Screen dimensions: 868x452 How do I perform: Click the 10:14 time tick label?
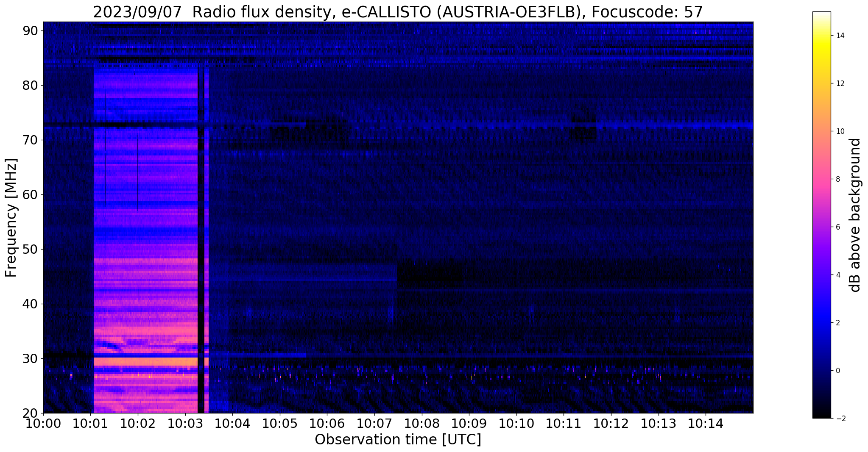click(x=706, y=423)
